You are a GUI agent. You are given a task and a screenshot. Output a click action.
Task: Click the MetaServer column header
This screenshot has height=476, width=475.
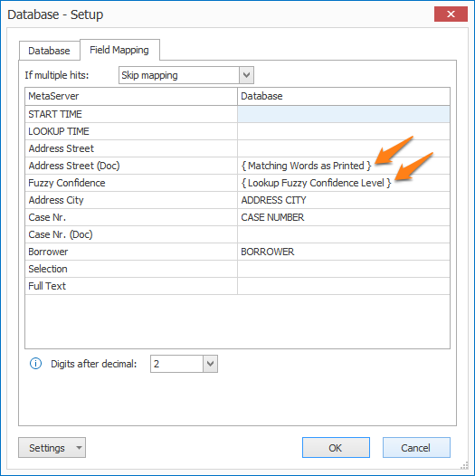click(x=131, y=96)
